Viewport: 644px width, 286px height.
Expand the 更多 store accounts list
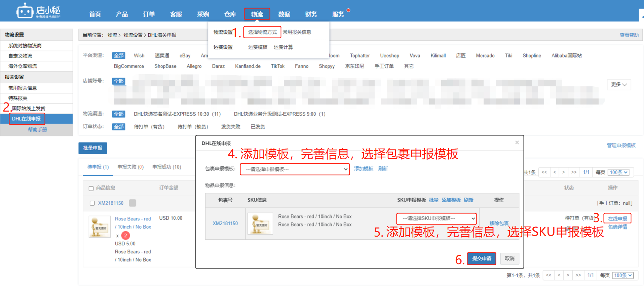click(619, 85)
